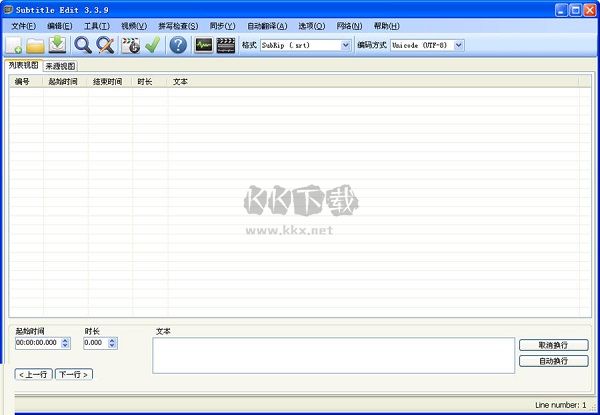This screenshot has height=415, width=600.
Task: Open Help via blue question mark icon
Action: pos(178,45)
